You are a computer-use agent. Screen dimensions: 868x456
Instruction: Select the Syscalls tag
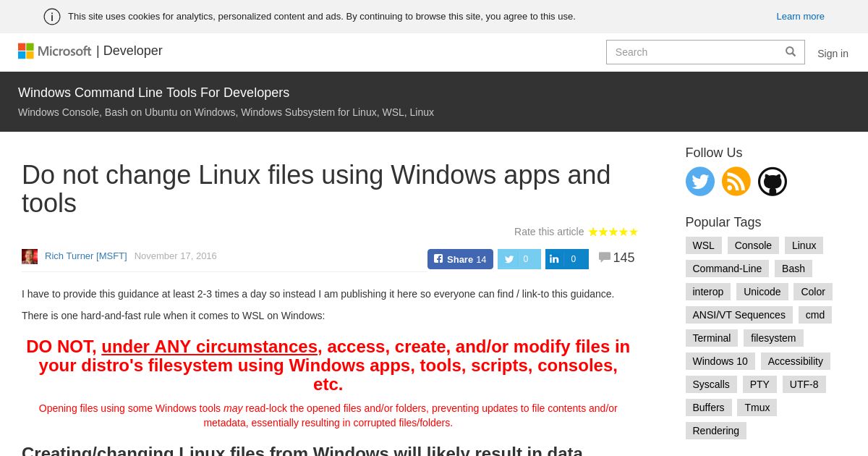tap(711, 384)
